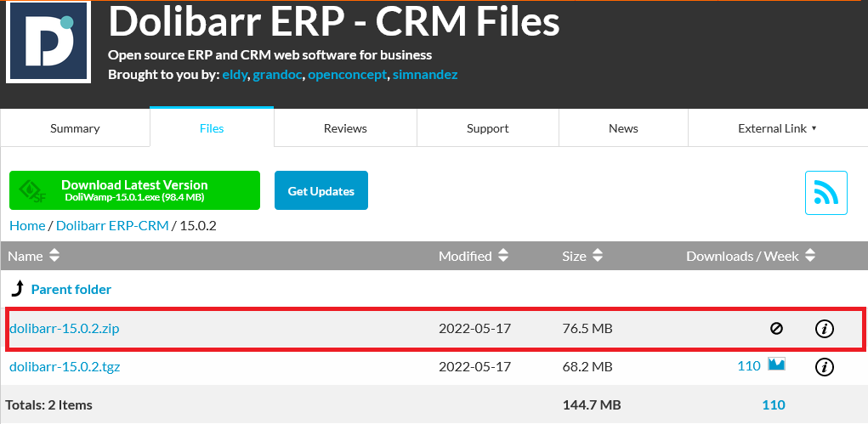This screenshot has height=424, width=868.
Task: Open the Reviews tab
Action: point(345,128)
